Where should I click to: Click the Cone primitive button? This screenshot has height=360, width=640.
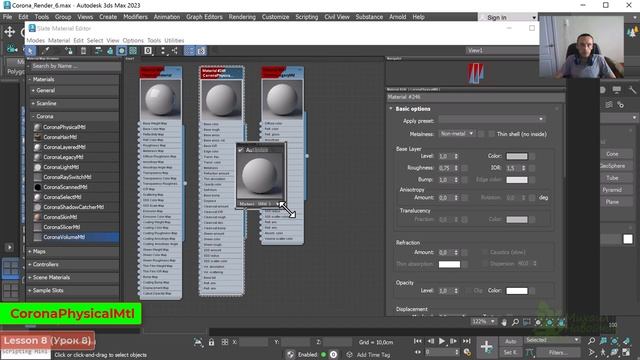(x=612, y=154)
